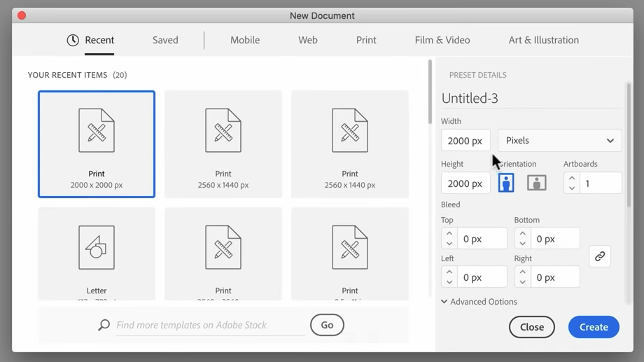Screen dimensions: 644x362
Task: Toggle the bleed link chain icon
Action: [x=600, y=257]
